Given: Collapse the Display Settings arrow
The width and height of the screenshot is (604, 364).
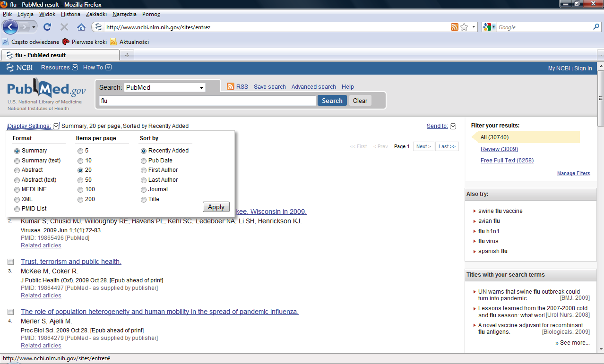Looking at the screenshot, I should pos(56,126).
